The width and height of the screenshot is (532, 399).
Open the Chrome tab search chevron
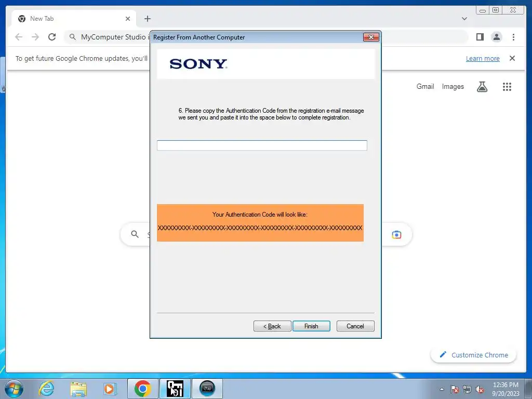point(464,19)
